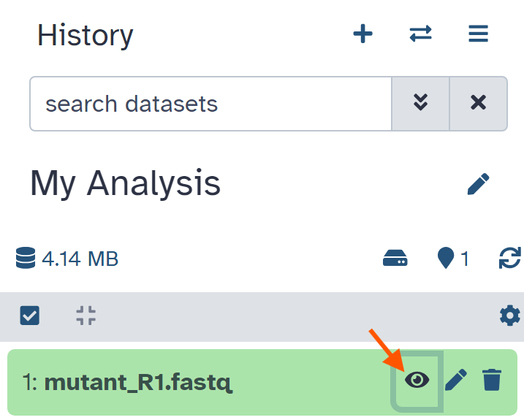Clear the dataset search with X
Screen dimensions: 524x420
click(478, 104)
